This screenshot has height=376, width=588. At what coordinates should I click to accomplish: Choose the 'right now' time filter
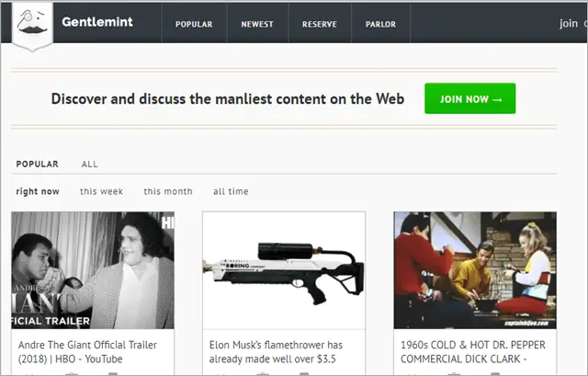click(38, 191)
